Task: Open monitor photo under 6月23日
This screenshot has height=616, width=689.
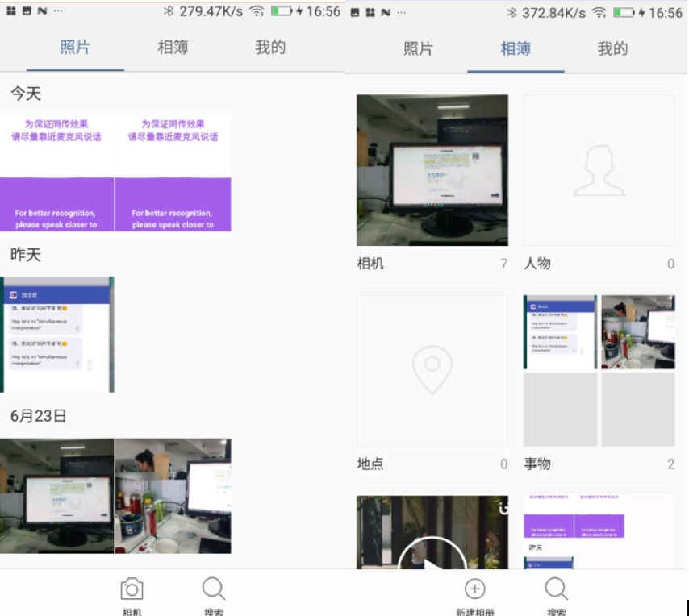Action: point(56,496)
